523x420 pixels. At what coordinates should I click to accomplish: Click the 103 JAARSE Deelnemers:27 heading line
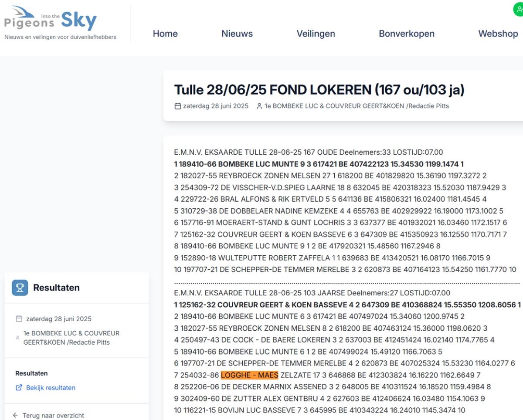(x=312, y=293)
